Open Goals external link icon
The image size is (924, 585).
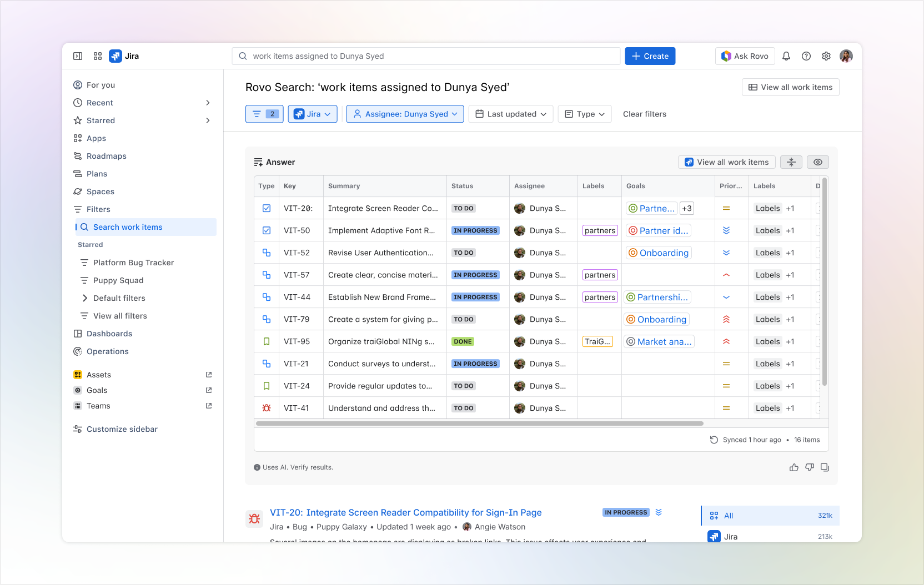[x=209, y=390]
